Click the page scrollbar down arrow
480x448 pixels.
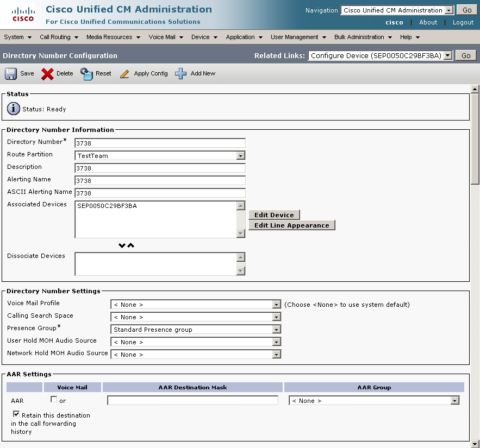475,443
